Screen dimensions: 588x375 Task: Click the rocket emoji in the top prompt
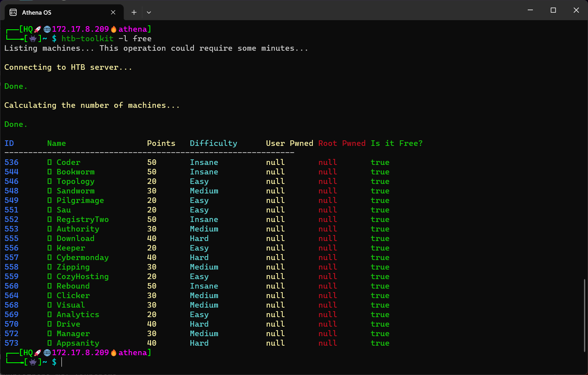[37, 29]
